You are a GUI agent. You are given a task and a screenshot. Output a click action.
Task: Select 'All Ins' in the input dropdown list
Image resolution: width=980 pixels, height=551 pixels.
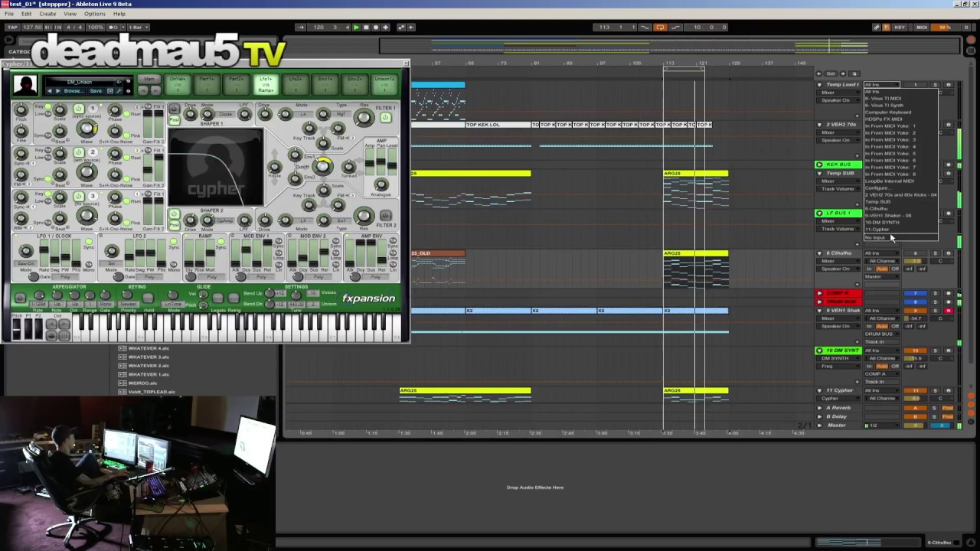(x=900, y=92)
